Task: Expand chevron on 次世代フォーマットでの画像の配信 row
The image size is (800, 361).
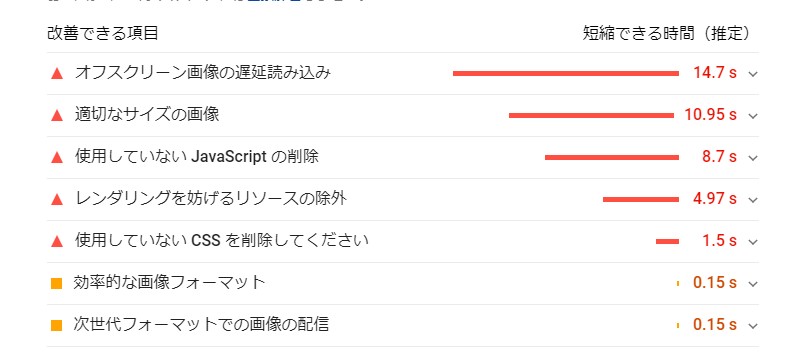Action: click(753, 325)
